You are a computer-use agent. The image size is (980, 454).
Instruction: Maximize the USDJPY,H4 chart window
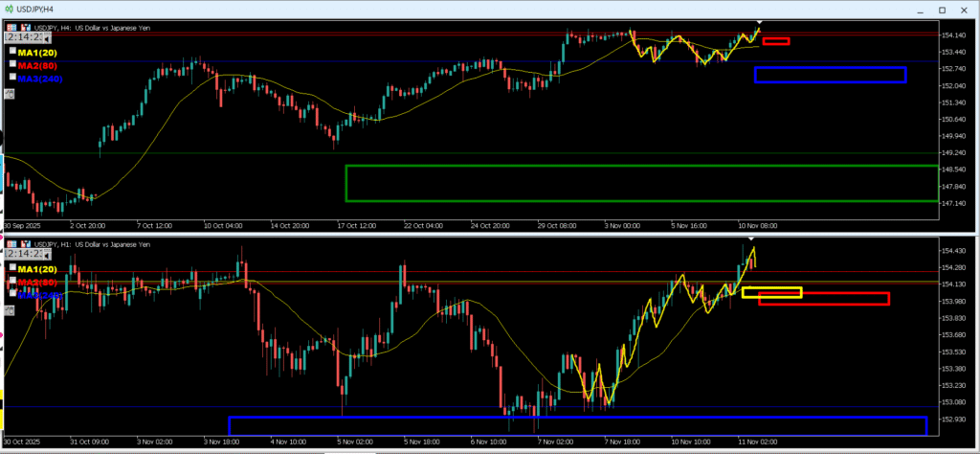[942, 9]
